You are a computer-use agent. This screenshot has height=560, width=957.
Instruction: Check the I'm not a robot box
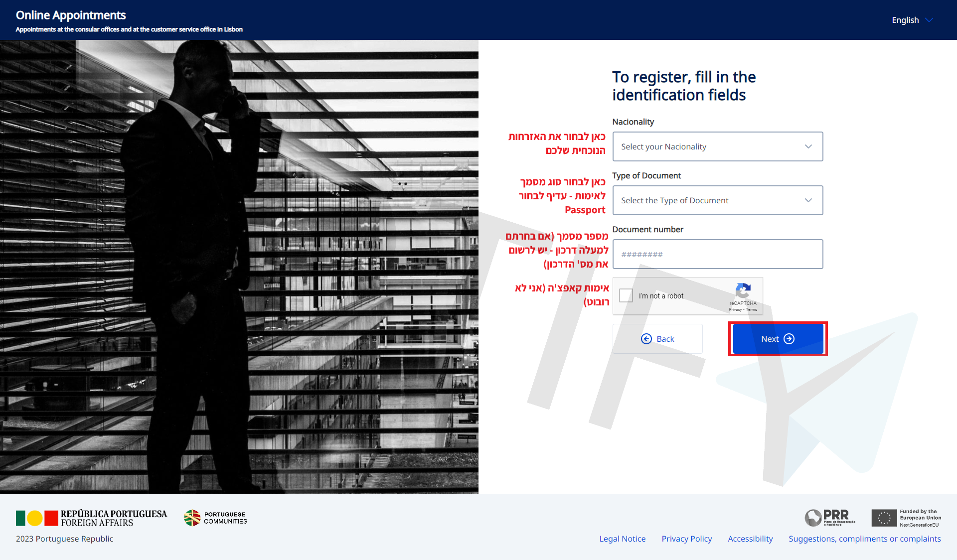pos(626,295)
